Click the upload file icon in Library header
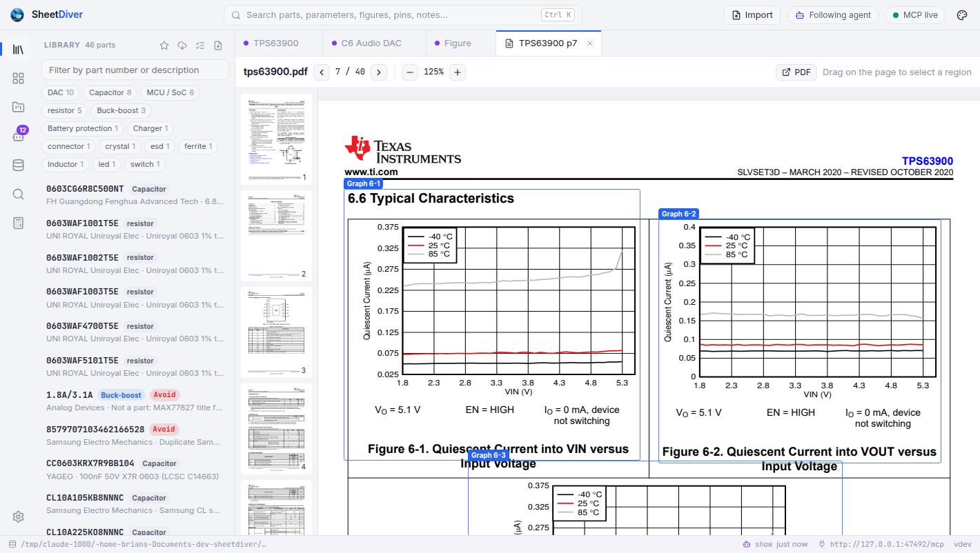980x553 pixels. pos(218,46)
